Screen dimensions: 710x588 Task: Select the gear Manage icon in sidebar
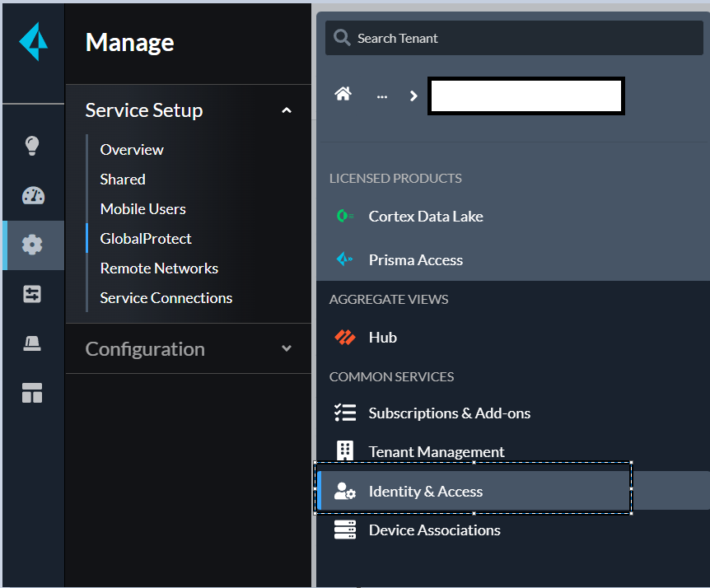(32, 245)
